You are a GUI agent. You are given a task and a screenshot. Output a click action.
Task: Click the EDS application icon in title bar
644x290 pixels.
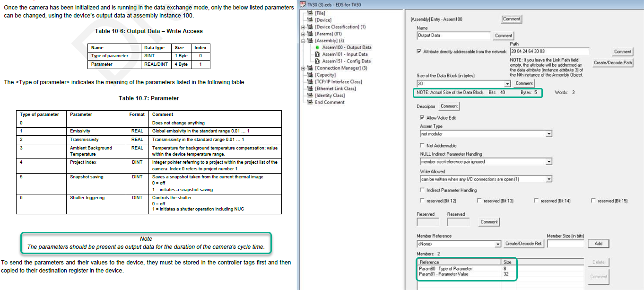pyautogui.click(x=303, y=4)
